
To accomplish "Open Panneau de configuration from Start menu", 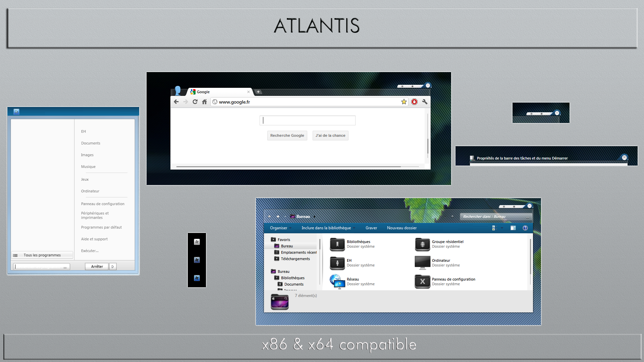I will (x=103, y=203).
